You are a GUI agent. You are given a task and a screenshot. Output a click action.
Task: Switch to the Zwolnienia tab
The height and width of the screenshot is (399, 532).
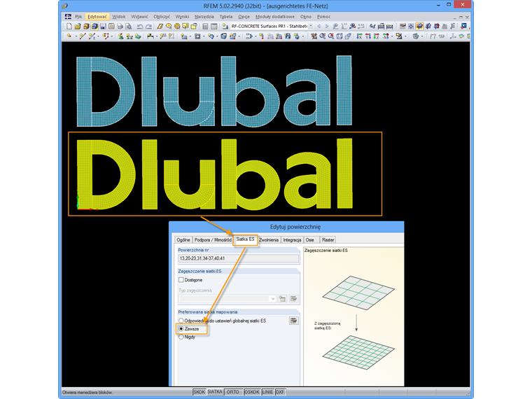point(269,239)
